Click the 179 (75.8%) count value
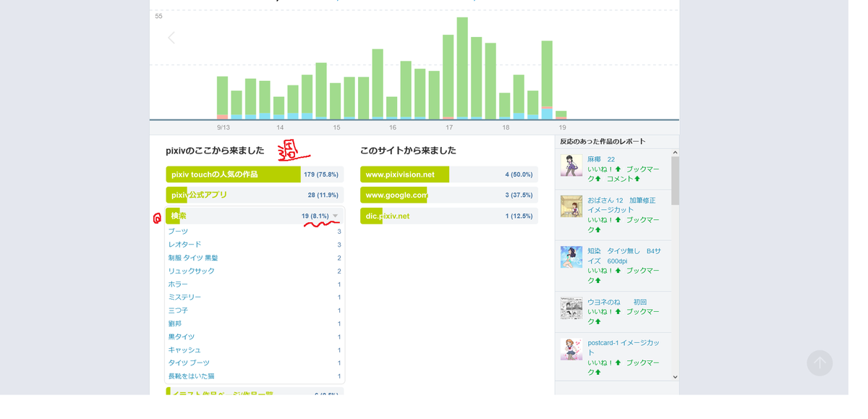Screen dimensions: 868x419 click(x=321, y=174)
